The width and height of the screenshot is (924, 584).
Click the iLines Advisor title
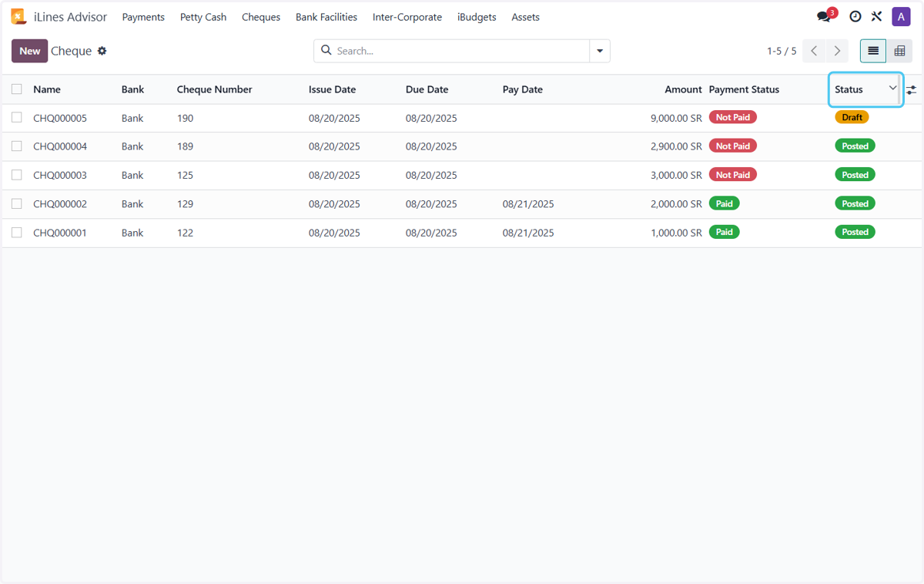[71, 17]
